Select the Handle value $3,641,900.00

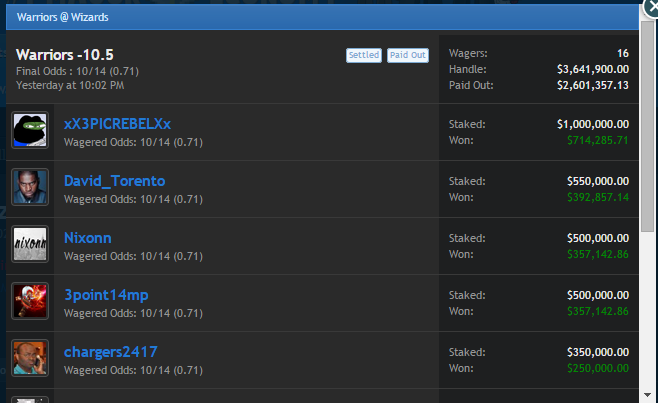[593, 69]
